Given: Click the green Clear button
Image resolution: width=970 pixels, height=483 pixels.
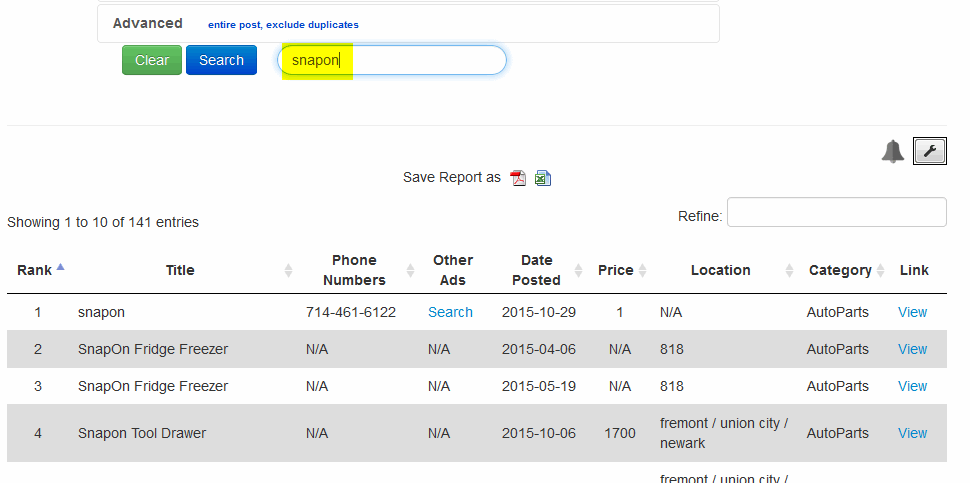Looking at the screenshot, I should point(152,60).
